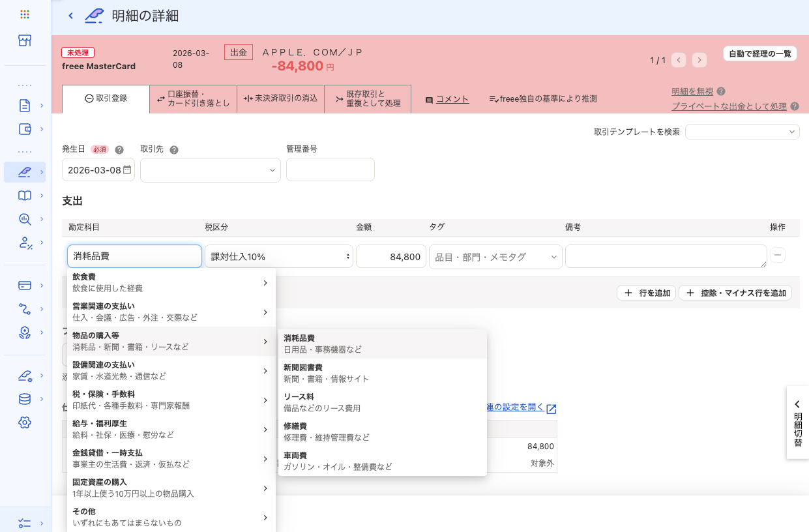This screenshot has height=532, width=809.
Task: Show help icon next to 明細を無視
Action: [721, 92]
